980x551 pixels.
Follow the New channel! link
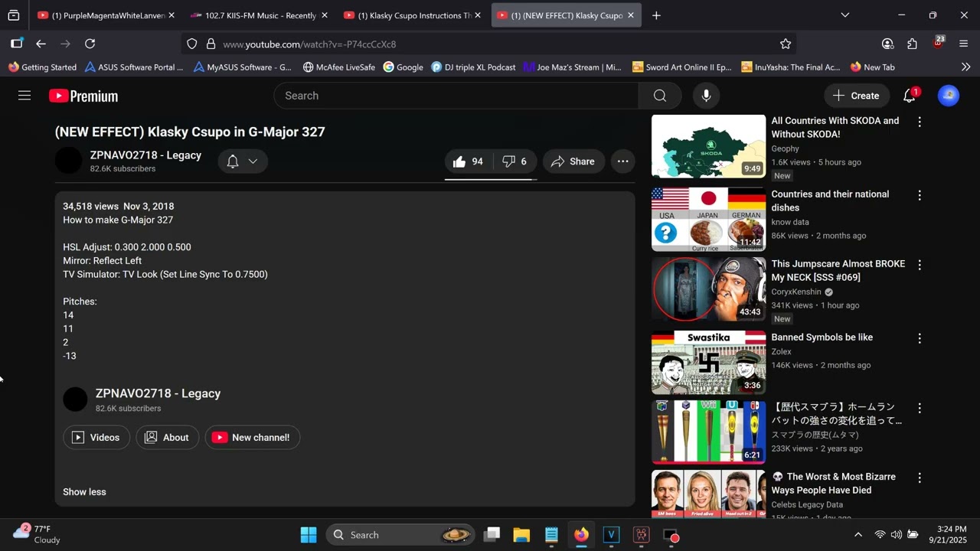[x=252, y=438]
